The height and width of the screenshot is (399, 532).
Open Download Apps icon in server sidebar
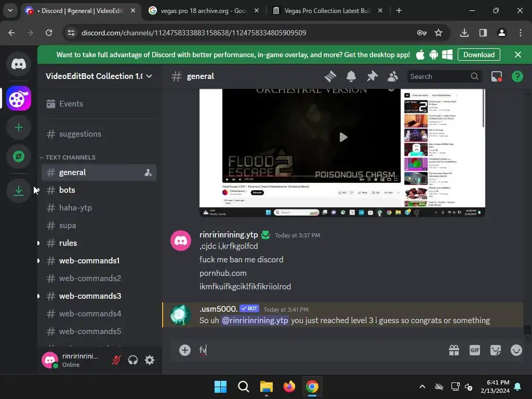[19, 191]
